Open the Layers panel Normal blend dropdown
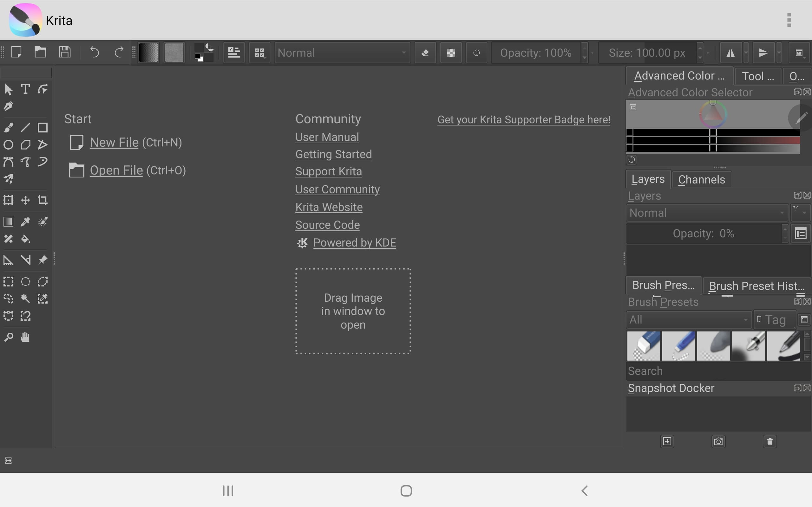The image size is (812, 507). (706, 213)
